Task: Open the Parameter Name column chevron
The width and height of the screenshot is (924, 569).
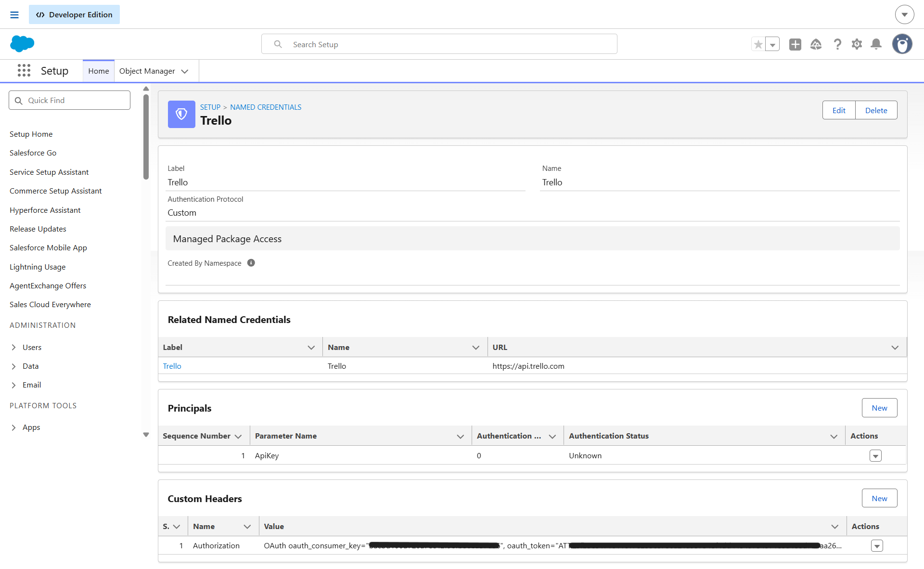Action: pos(461,436)
